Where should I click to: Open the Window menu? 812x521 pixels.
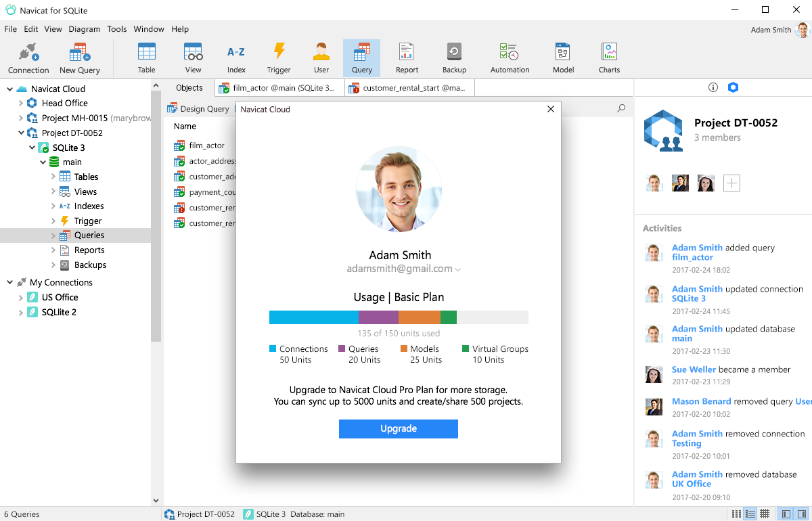click(x=149, y=29)
